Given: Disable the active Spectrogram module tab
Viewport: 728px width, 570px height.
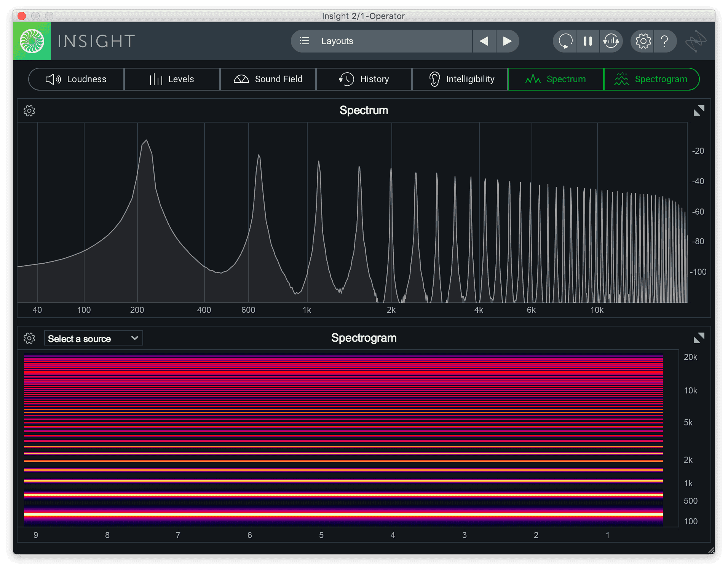Looking at the screenshot, I should [x=652, y=79].
